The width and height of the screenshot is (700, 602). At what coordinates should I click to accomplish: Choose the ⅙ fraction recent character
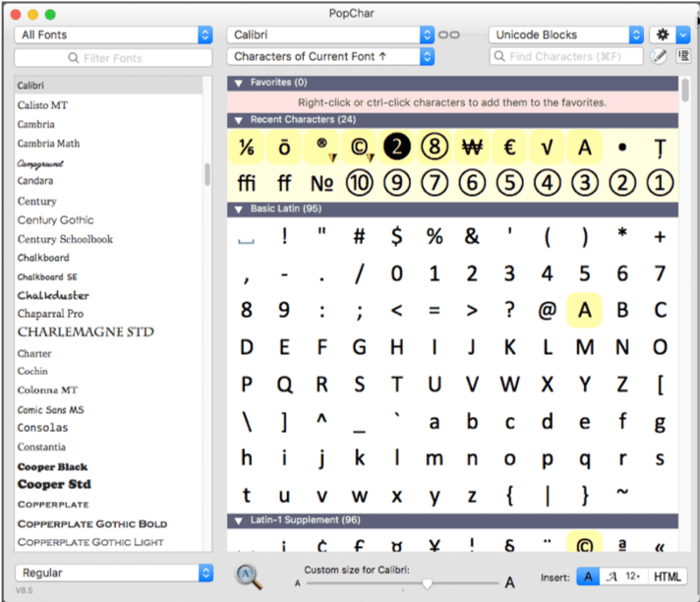coord(247,147)
